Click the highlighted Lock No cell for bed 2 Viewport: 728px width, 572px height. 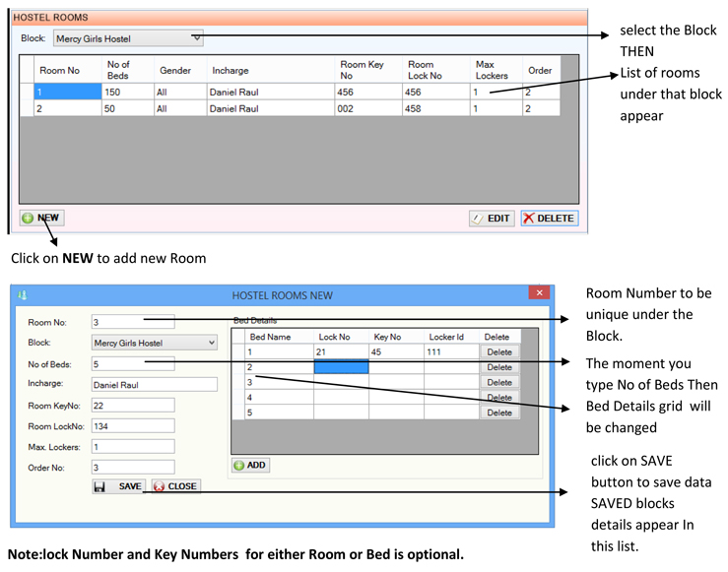341,367
